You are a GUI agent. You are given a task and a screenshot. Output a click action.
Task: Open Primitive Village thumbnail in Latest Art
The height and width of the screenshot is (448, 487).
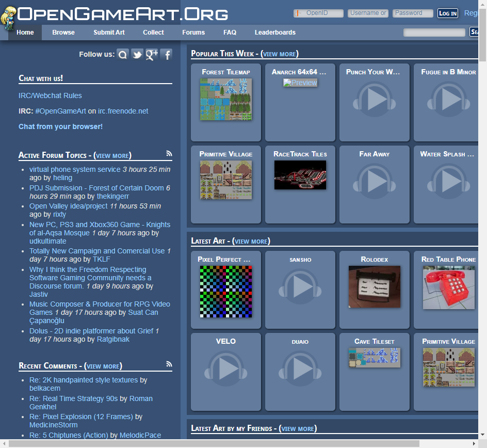448,367
